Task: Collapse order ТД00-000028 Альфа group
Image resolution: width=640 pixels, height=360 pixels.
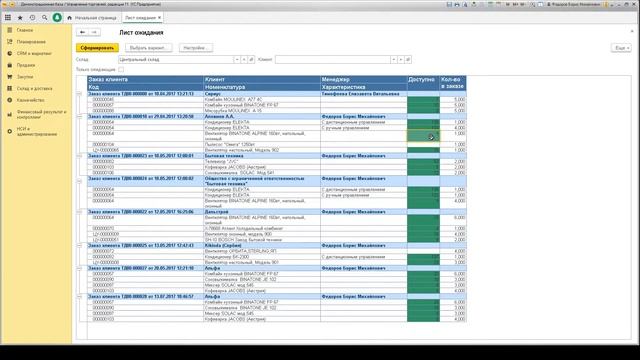Action: (80, 297)
